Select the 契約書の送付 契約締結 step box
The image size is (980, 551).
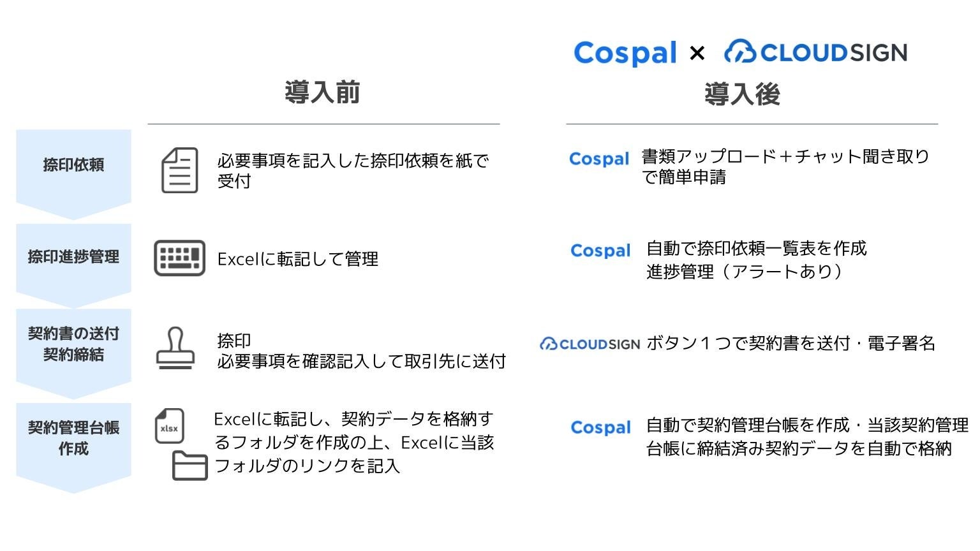(x=73, y=344)
